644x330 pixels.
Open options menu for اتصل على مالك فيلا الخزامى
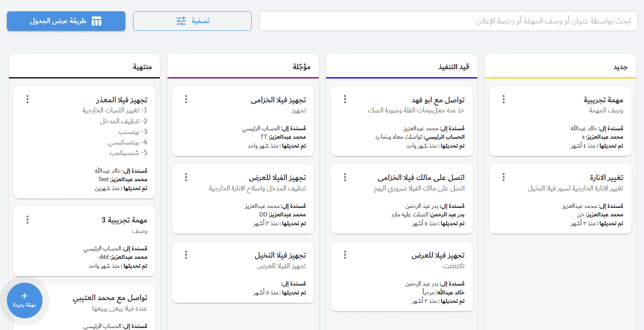click(x=345, y=177)
